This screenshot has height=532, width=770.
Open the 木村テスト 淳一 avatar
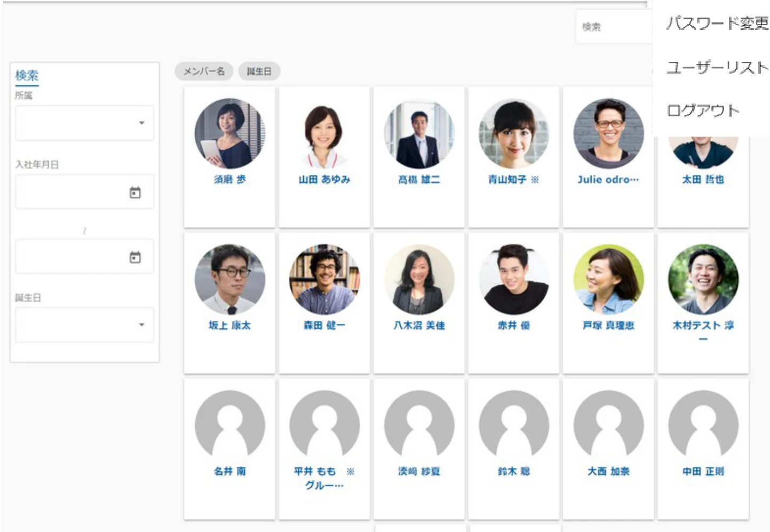coord(703,280)
